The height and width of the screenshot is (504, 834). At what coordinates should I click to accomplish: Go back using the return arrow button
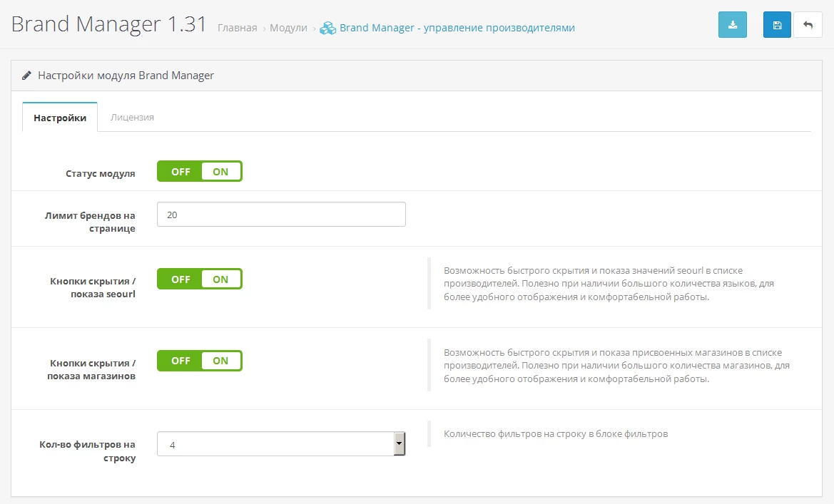[x=808, y=24]
